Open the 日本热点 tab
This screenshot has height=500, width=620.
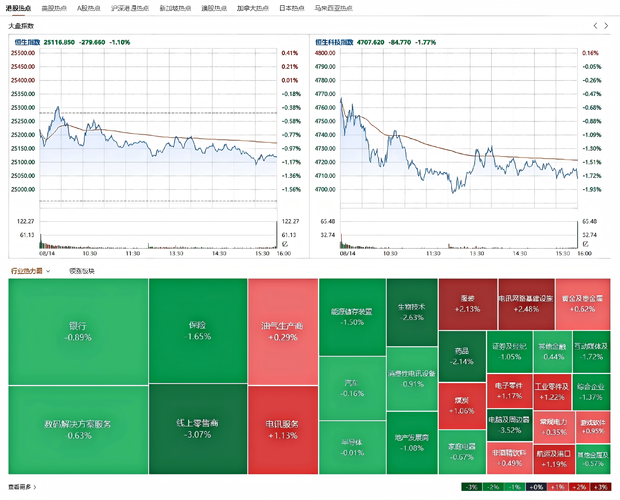tap(292, 8)
